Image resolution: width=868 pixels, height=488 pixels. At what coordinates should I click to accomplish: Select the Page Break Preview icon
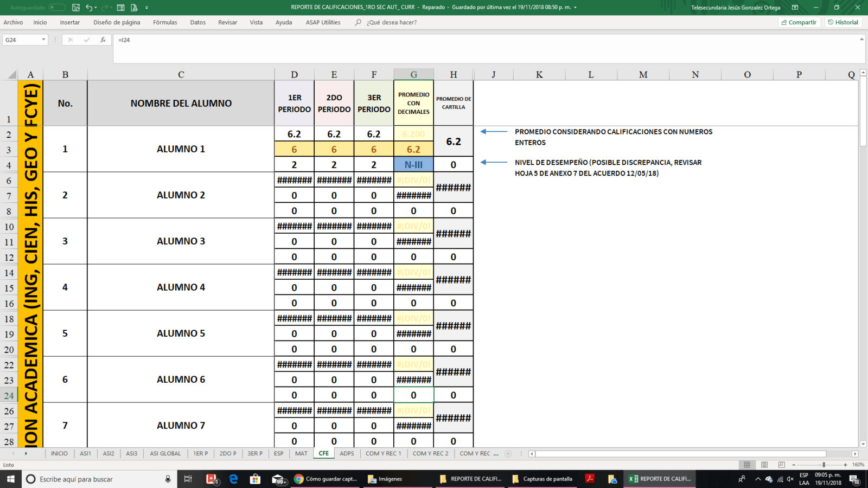781,465
